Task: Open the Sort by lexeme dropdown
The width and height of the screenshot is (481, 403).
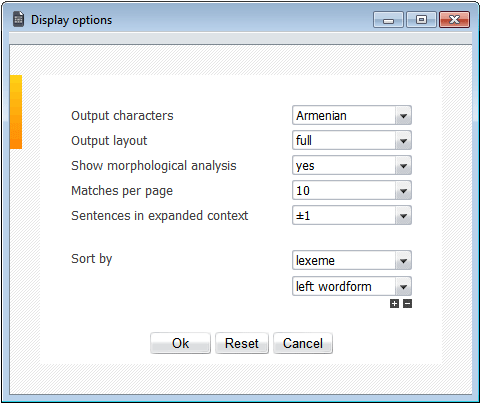Action: [352, 260]
